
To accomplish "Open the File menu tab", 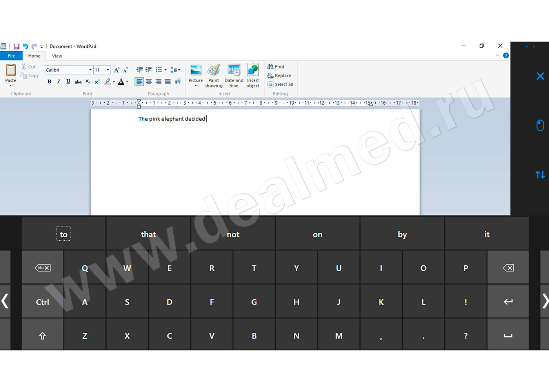I will [11, 56].
